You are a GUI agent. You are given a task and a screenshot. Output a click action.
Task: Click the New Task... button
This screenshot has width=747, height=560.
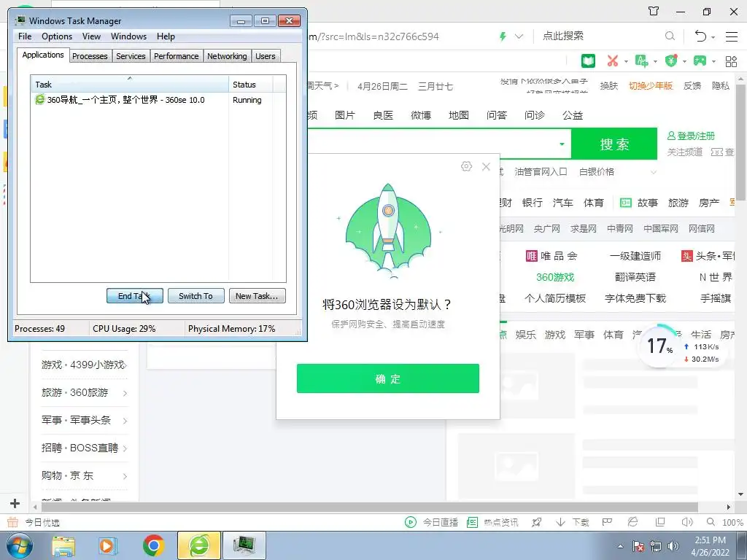pos(258,296)
